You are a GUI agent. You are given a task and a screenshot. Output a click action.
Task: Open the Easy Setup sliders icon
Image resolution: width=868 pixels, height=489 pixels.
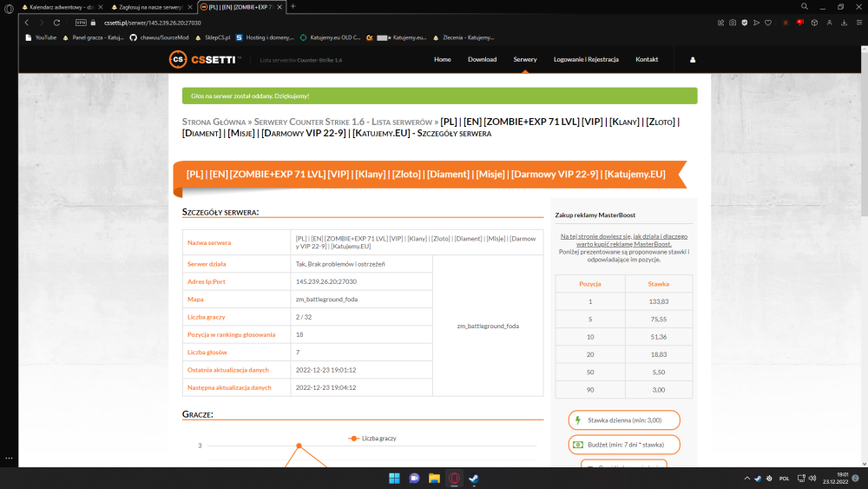click(859, 23)
